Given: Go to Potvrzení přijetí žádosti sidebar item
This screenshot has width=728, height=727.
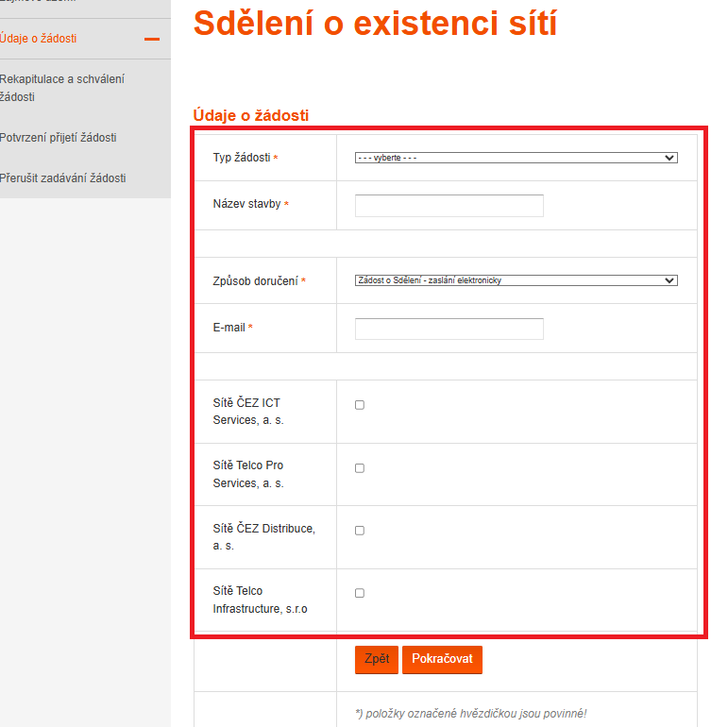Looking at the screenshot, I should pyautogui.click(x=59, y=138).
